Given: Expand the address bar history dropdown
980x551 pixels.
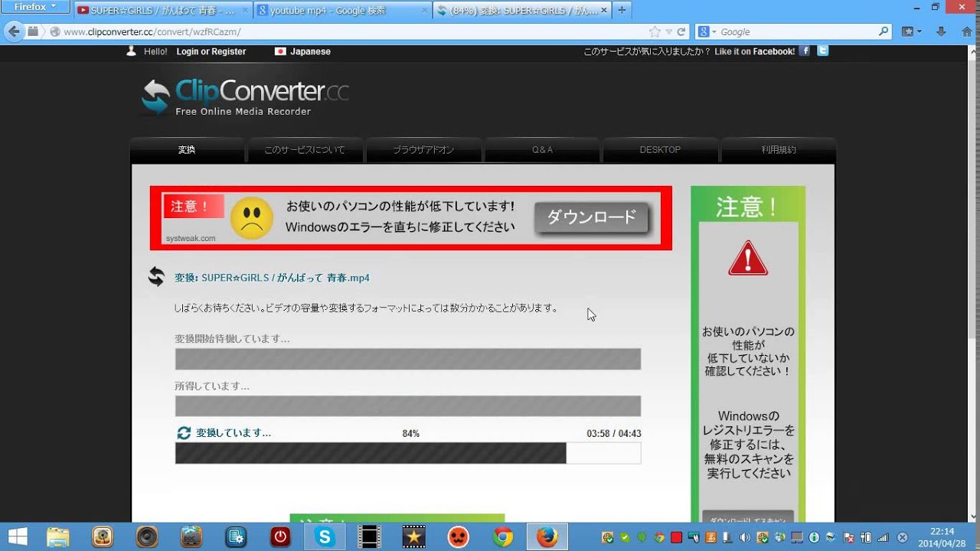Looking at the screenshot, I should [x=668, y=32].
